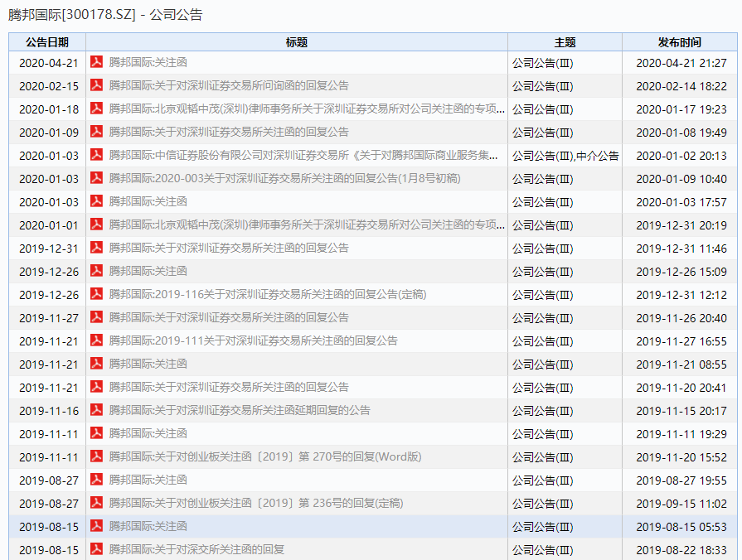Select publish time 2019-08-22 18:33
Viewport: 742px width, 560px height.
point(681,549)
